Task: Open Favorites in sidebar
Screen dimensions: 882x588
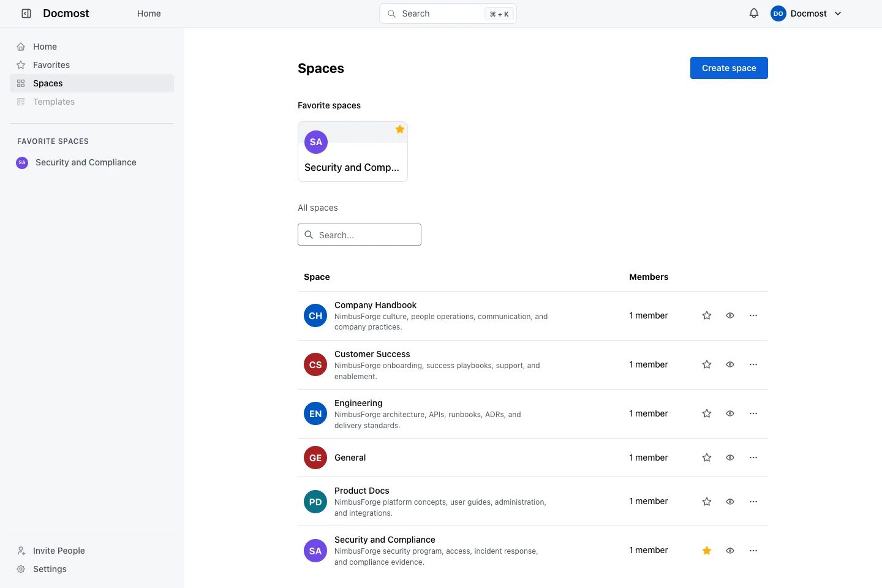Action: point(92,65)
